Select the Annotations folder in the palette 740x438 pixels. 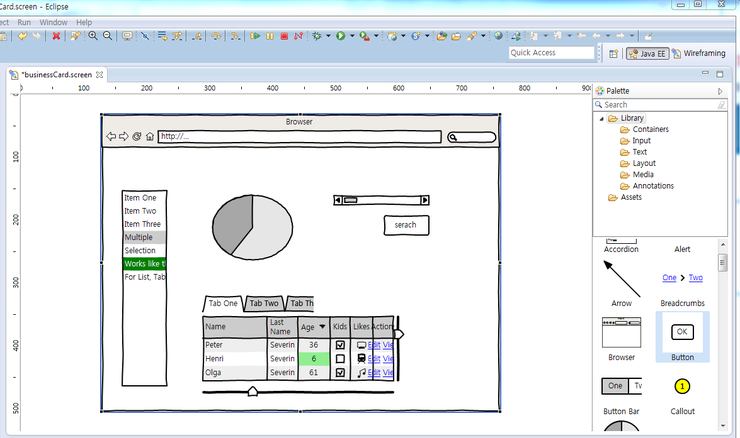pos(647,186)
